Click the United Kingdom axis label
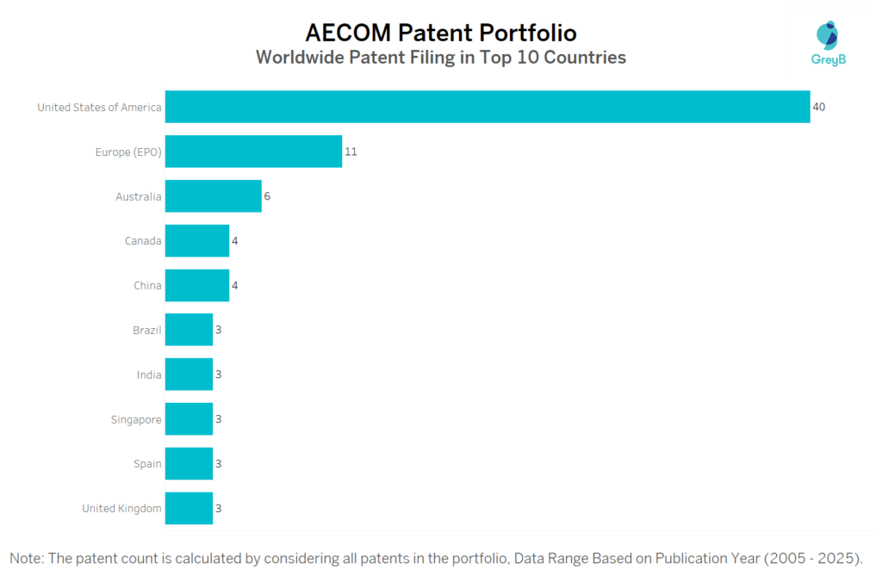The width and height of the screenshot is (882, 588). click(x=121, y=509)
